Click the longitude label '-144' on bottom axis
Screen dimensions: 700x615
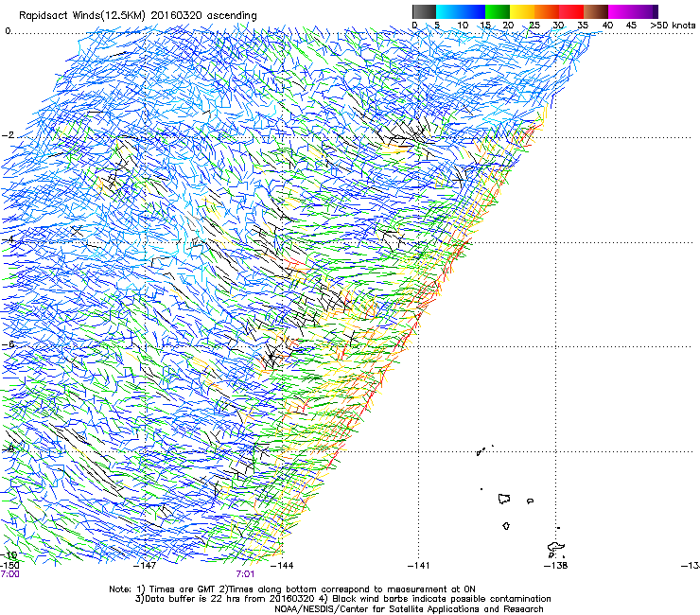282,566
